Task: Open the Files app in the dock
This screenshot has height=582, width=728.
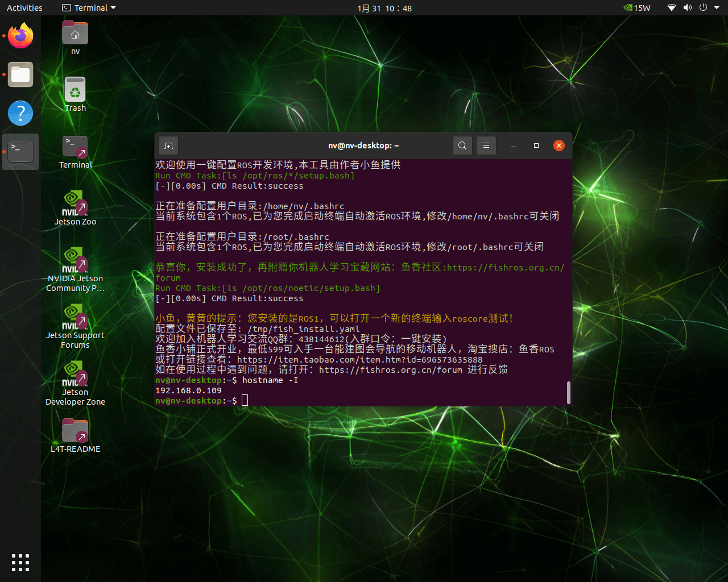Action: pos(20,74)
